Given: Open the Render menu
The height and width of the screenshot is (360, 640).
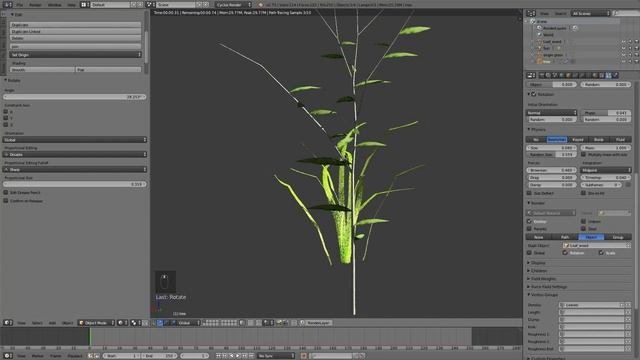Looking at the screenshot, I should point(35,4).
